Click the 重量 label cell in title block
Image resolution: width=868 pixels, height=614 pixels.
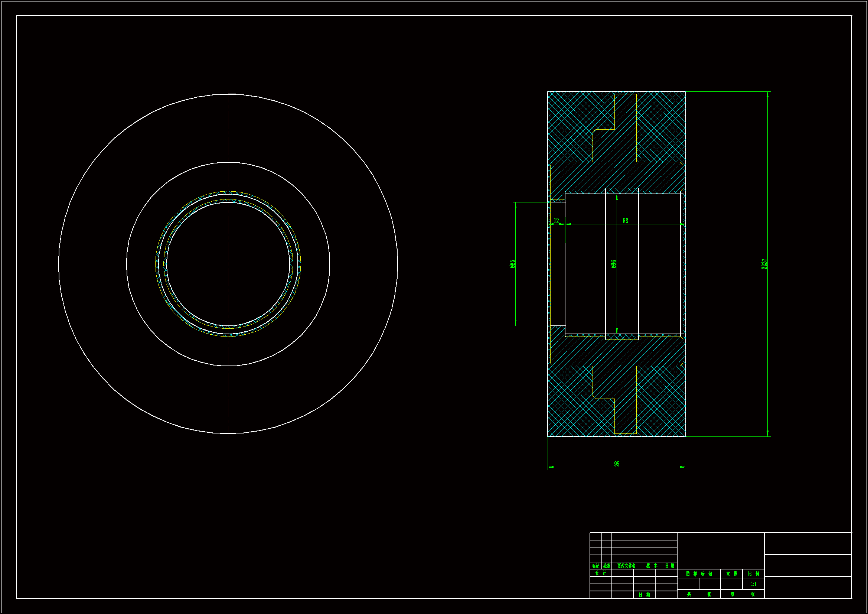click(731, 574)
